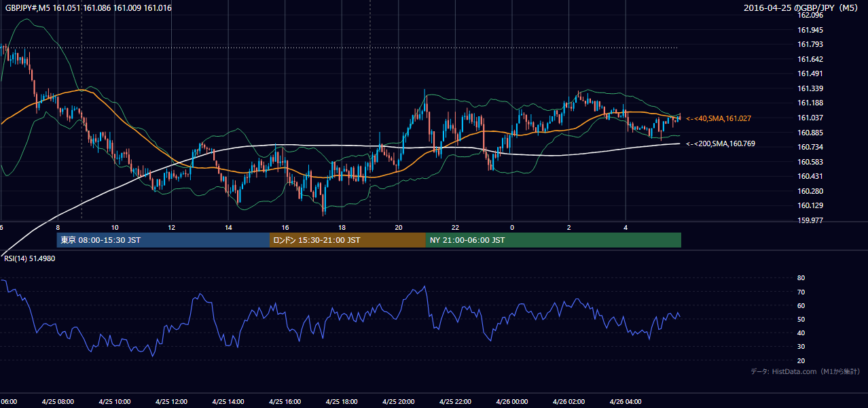The width and height of the screenshot is (868, 408).
Task: Click price axis value 161.642
Action: [x=810, y=59]
